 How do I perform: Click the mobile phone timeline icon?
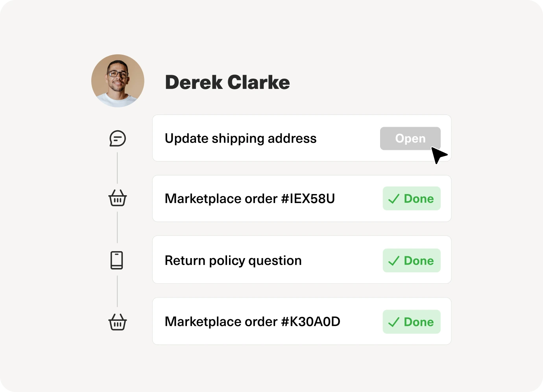pyautogui.click(x=117, y=260)
